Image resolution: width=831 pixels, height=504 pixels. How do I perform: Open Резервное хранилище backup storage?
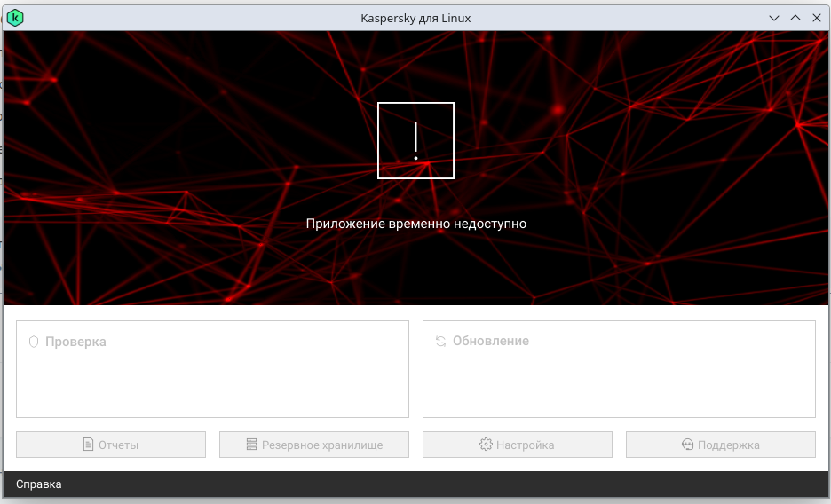coord(314,445)
